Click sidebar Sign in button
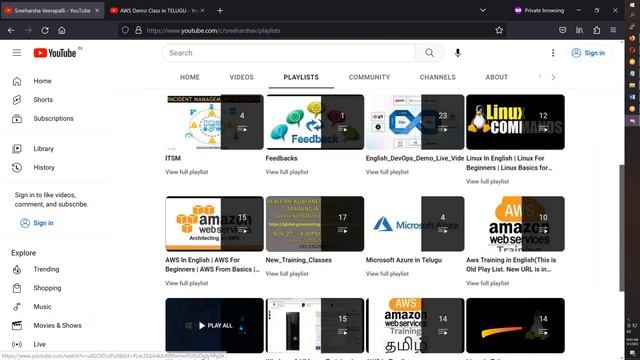Image resolution: width=640 pixels, height=360 pixels. pos(37,223)
